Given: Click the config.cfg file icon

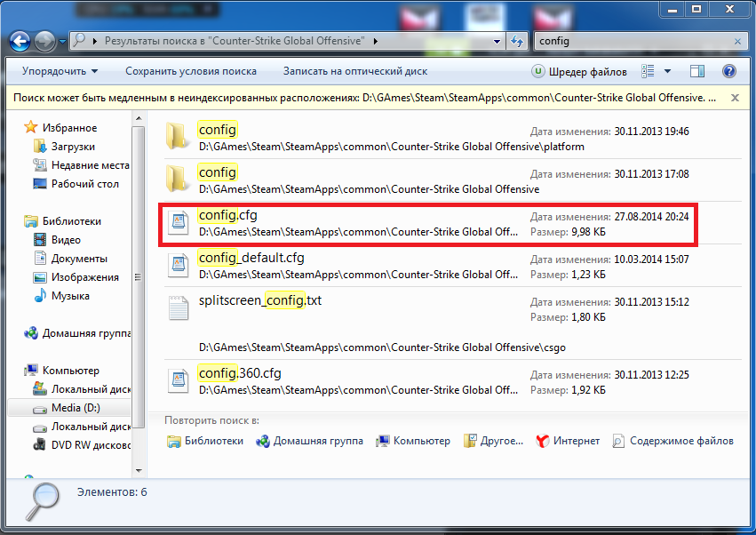Looking at the screenshot, I should click(179, 223).
